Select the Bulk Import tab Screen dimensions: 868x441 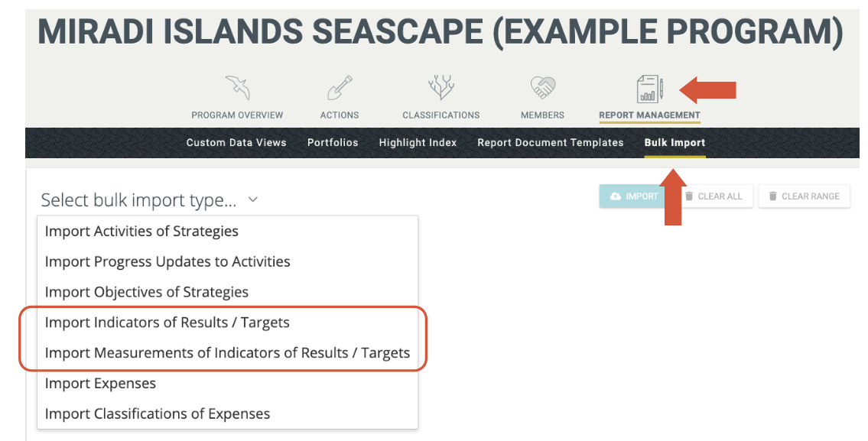point(675,143)
